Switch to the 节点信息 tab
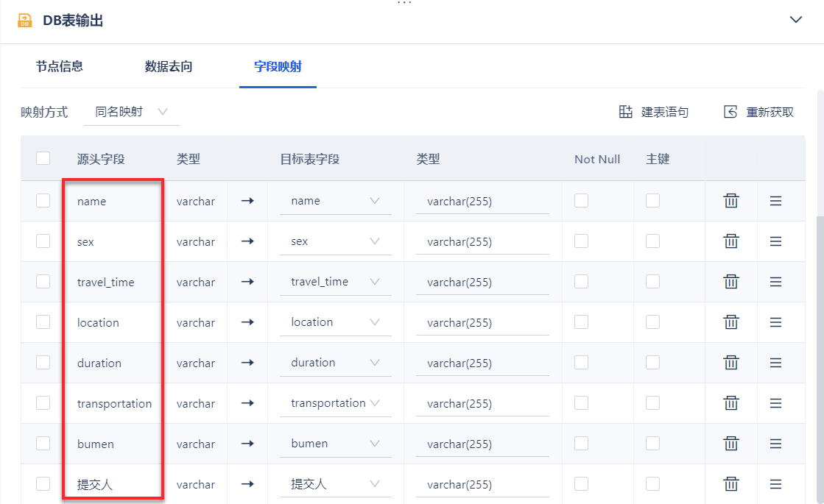 coord(60,67)
